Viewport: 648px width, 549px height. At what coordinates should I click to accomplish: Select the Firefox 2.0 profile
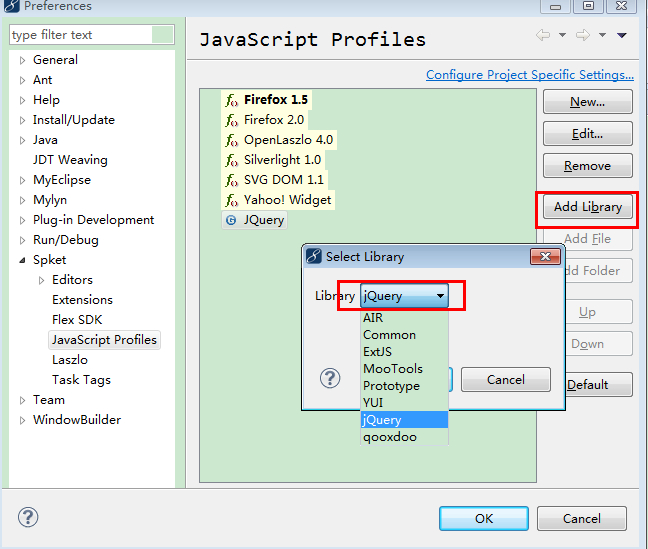point(266,120)
